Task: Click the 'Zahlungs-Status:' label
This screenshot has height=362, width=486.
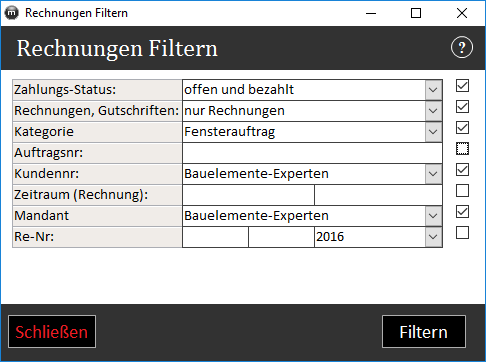Action: coord(65,90)
